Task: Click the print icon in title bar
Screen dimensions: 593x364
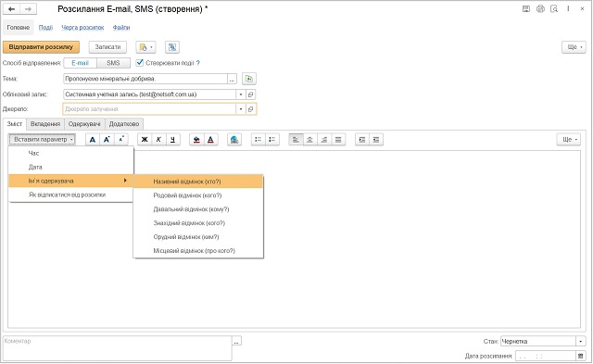Action: click(x=540, y=8)
